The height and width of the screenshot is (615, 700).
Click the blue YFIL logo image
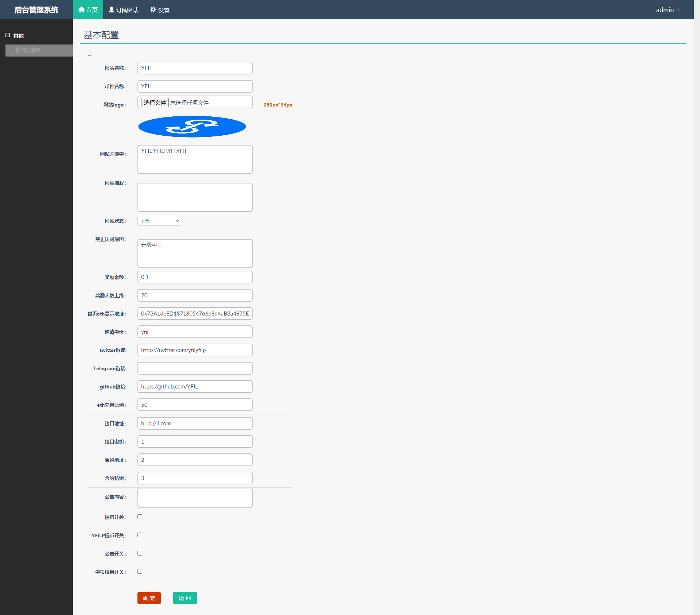[x=192, y=127]
